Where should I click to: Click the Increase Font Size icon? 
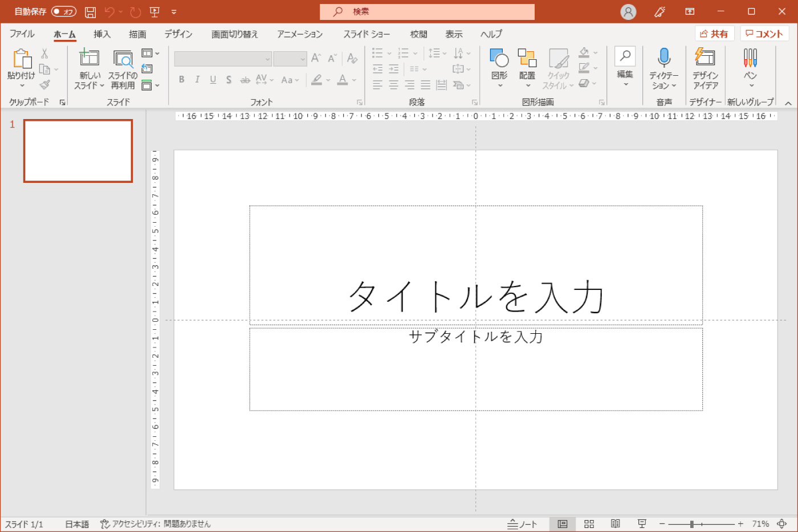coord(316,58)
